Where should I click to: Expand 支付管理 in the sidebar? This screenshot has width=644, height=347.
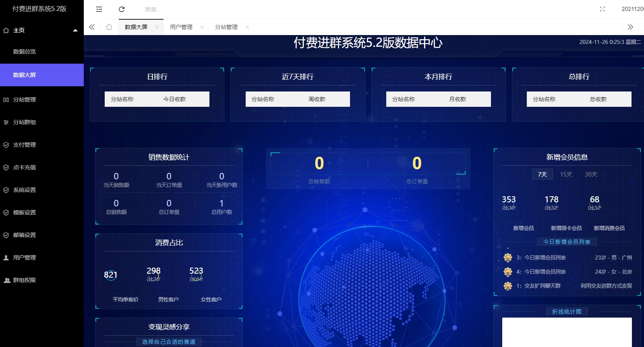(x=25, y=145)
